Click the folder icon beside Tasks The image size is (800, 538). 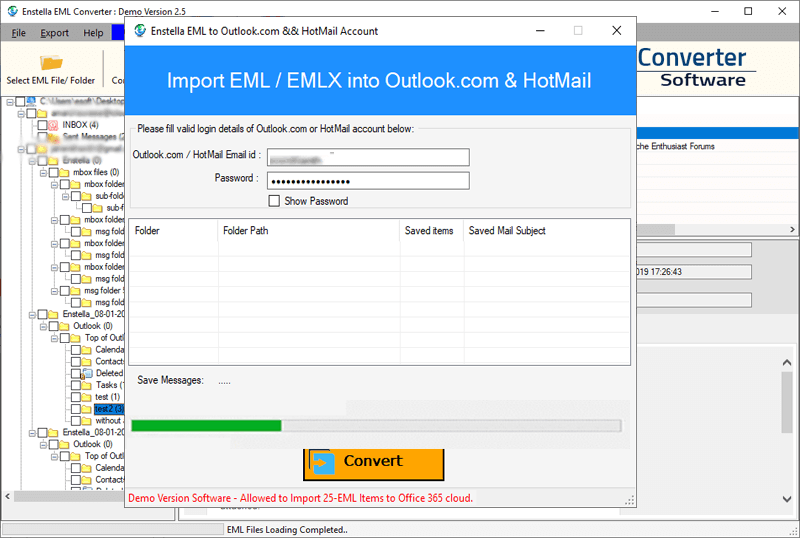point(87,385)
